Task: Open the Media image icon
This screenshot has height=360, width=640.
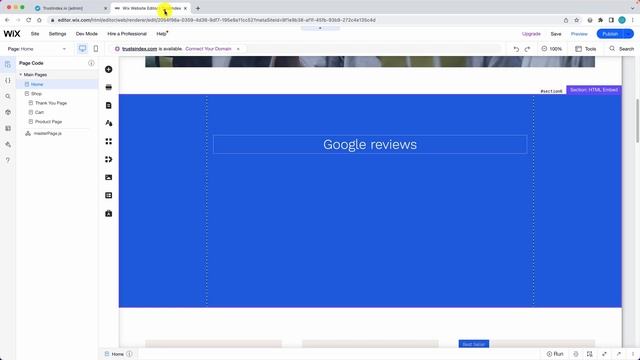Action: [109, 177]
